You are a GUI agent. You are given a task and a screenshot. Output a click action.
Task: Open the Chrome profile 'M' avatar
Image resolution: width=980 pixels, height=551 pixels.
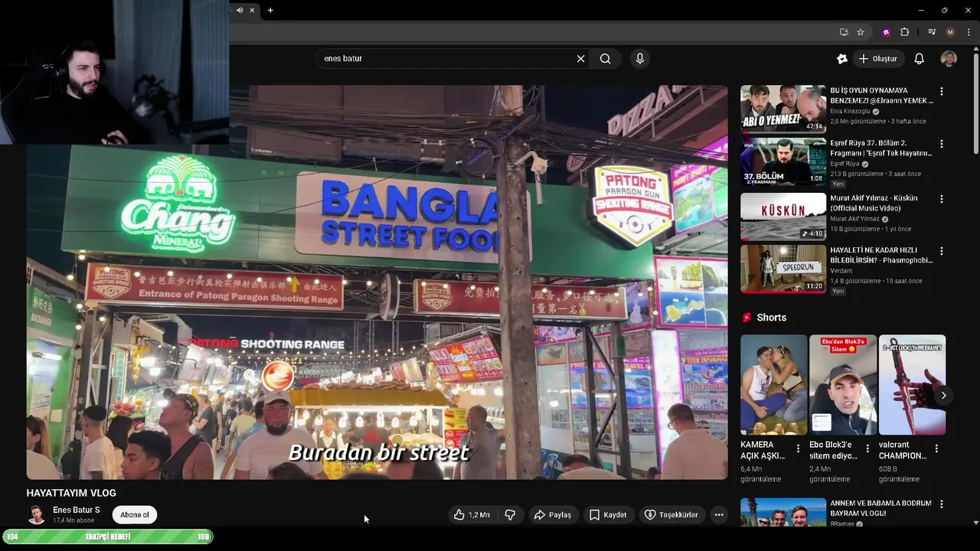click(x=950, y=32)
